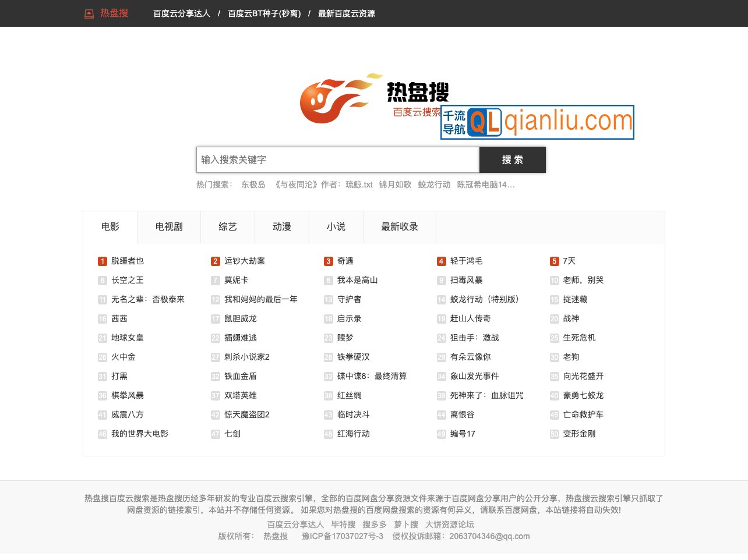Viewport: 748px width, 560px height.
Task: Click the red number 1 badge beside 脱缰者也
Action: (x=103, y=261)
